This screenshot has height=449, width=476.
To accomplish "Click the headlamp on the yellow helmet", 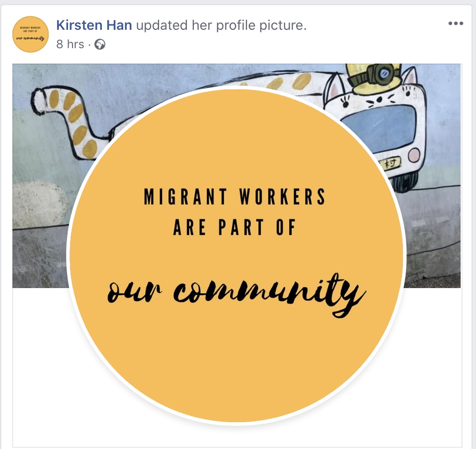I will (381, 74).
